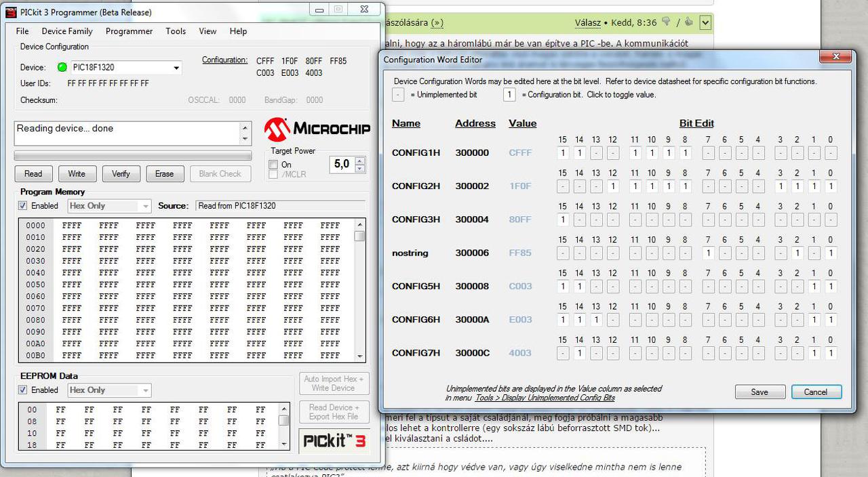Viewport: 868px width, 477px height.
Task: Toggle CONFIG1H bit 15
Action: [563, 153]
